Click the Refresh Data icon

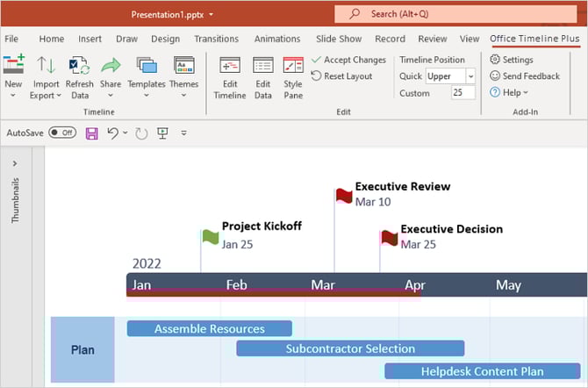pyautogui.click(x=79, y=67)
